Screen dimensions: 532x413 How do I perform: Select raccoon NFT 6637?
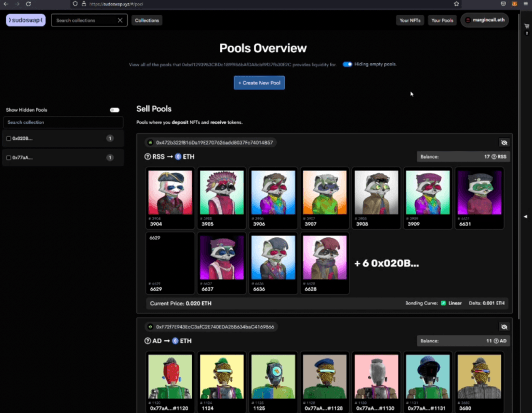click(x=221, y=263)
